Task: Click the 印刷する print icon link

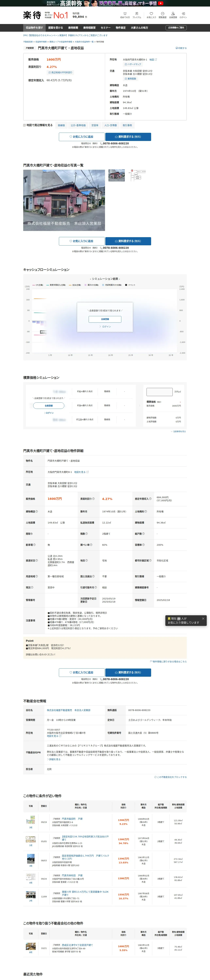Action: tap(181, 48)
